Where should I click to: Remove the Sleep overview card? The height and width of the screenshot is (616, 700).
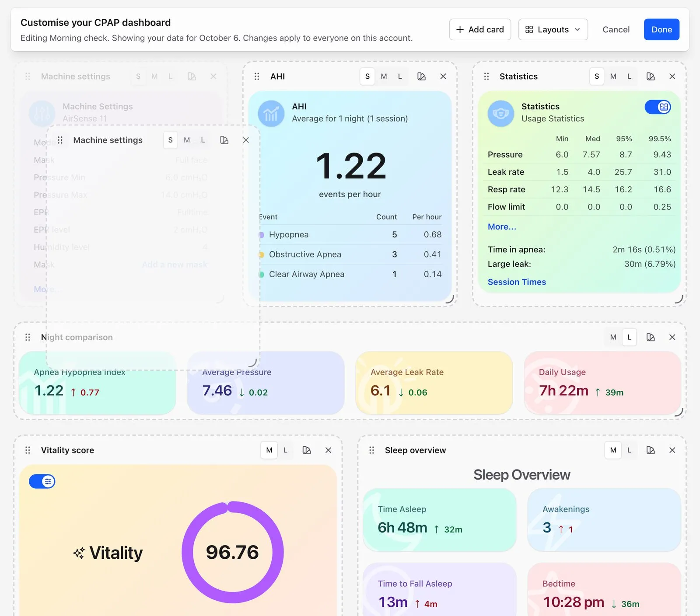(x=672, y=450)
